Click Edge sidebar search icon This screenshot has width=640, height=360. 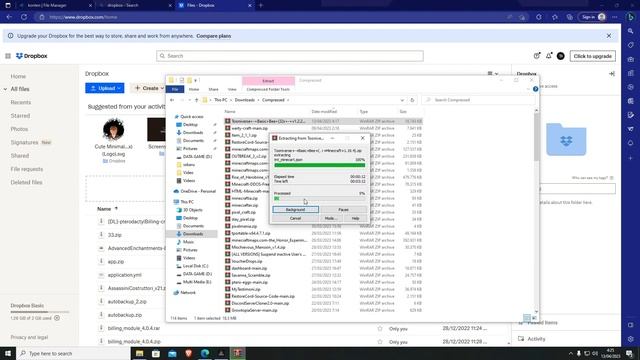click(x=631, y=31)
